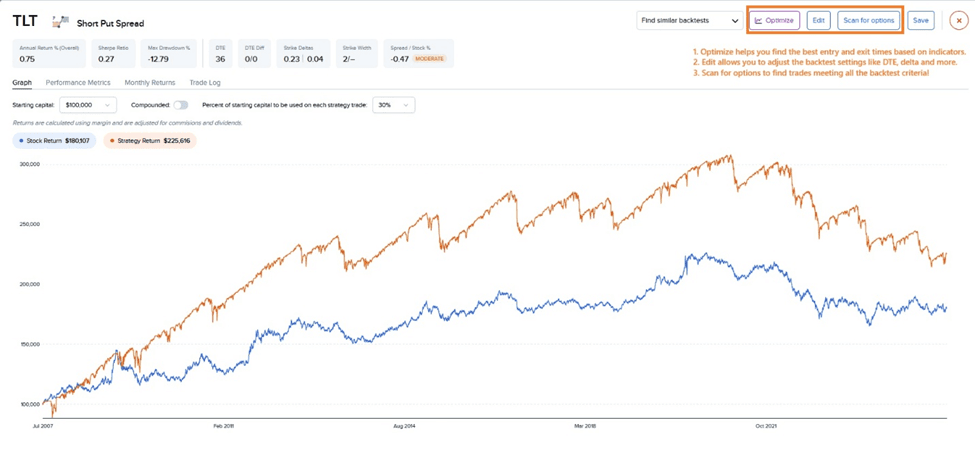The width and height of the screenshot is (975, 450).
Task: Open the Monthly Returns tab
Action: [x=149, y=83]
